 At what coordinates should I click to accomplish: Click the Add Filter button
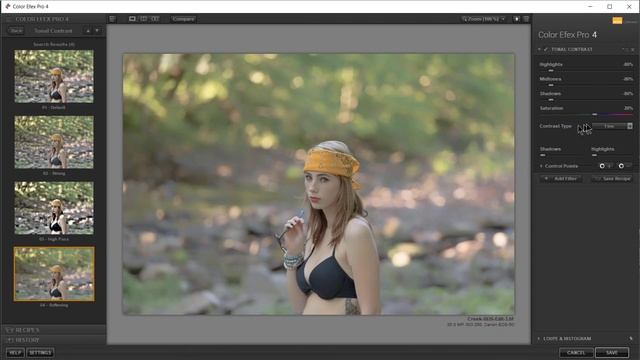(562, 178)
